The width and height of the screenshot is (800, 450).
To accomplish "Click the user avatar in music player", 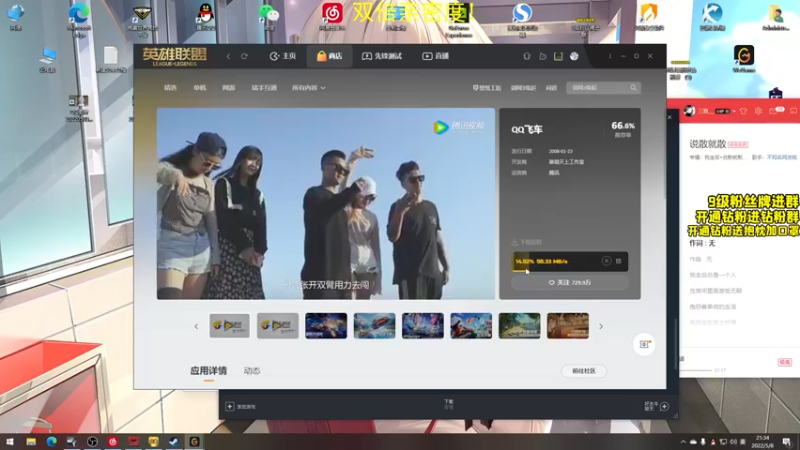I will [690, 111].
